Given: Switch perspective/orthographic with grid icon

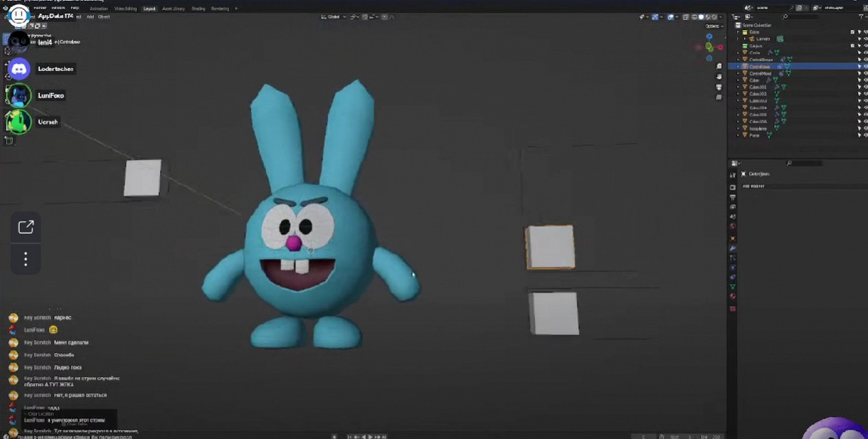Looking at the screenshot, I should (719, 97).
